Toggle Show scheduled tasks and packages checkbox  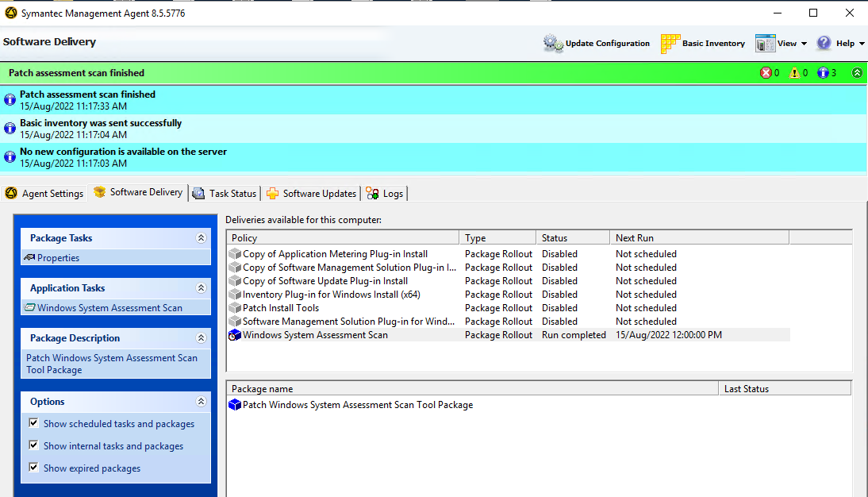(34, 423)
